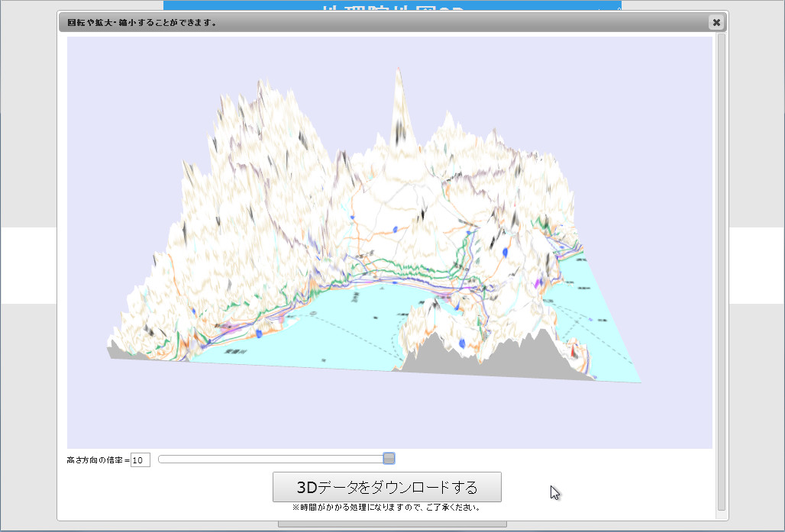Close the 3D viewer dialog

click(716, 23)
